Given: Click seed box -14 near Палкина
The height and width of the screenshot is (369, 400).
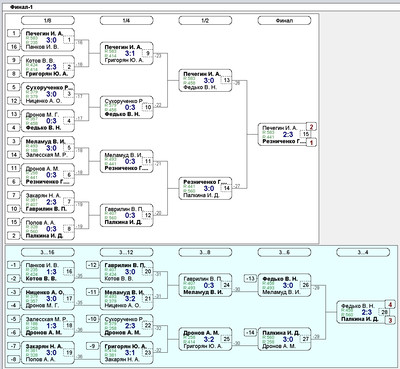Looking at the screenshot, I should 250,332.
